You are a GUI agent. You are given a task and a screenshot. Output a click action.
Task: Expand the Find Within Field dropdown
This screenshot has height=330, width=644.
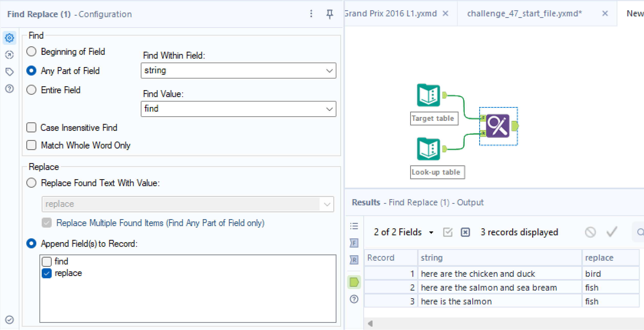coord(329,71)
